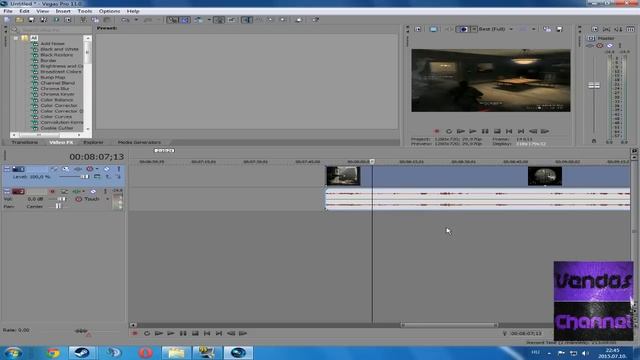Click the Undo arrow icon
640x360 pixels.
pos(125,20)
